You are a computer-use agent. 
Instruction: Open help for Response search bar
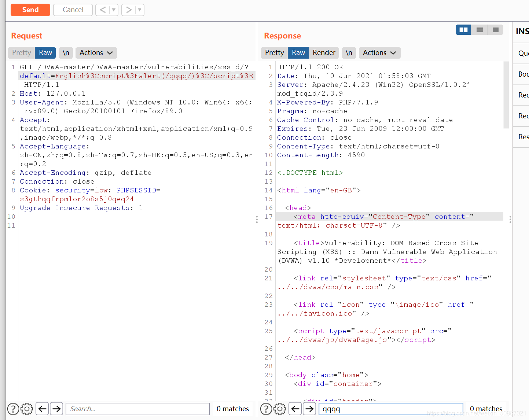[266, 409]
